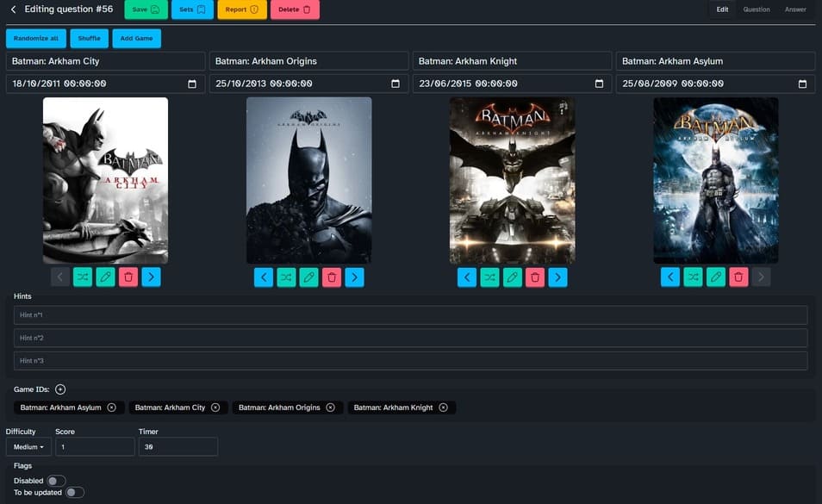Open the calendar picker for Arkham Asylum date

coord(802,84)
